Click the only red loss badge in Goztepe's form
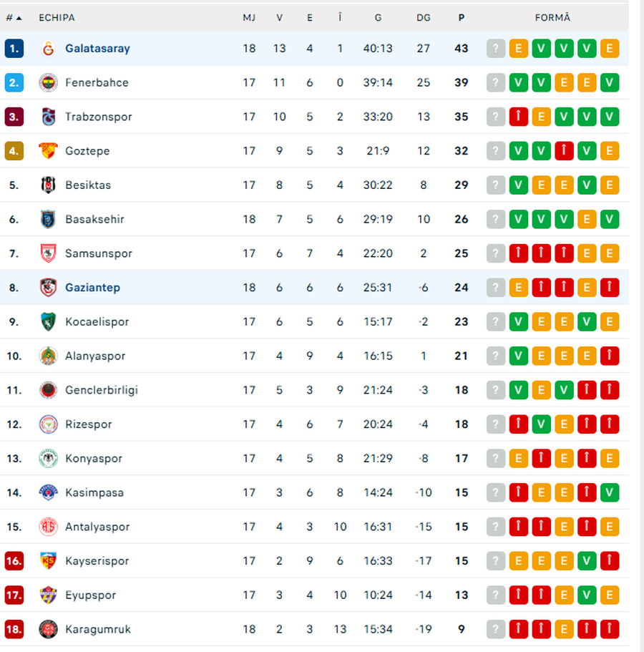644x652 pixels. pyautogui.click(x=564, y=151)
